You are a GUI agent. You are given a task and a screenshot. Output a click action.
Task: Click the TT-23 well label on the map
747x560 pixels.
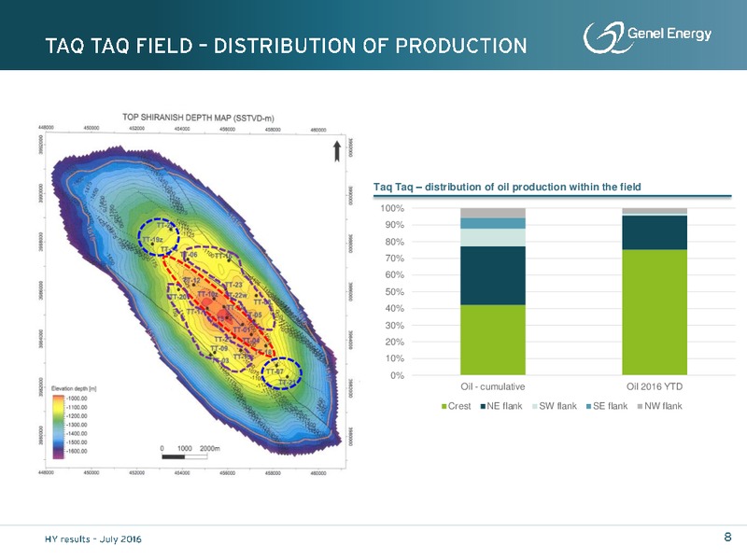click(234, 285)
